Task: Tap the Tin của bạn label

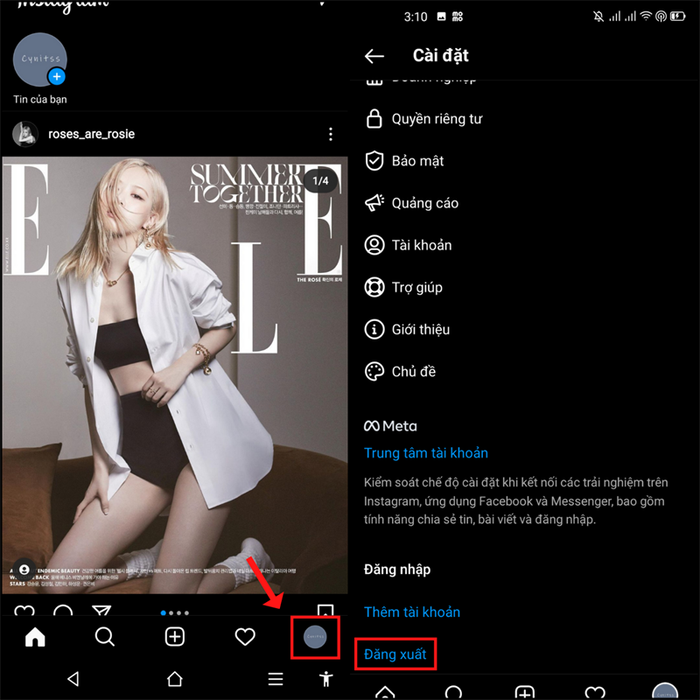Action: tap(40, 99)
